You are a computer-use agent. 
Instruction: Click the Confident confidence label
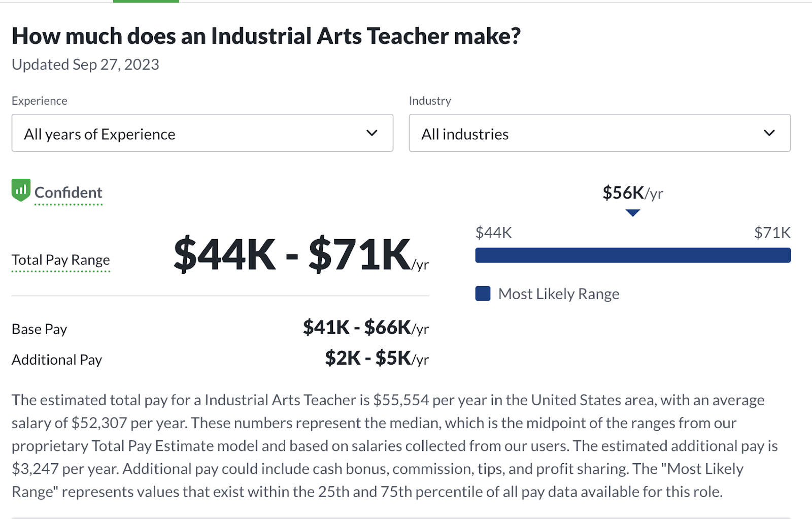[x=69, y=193]
